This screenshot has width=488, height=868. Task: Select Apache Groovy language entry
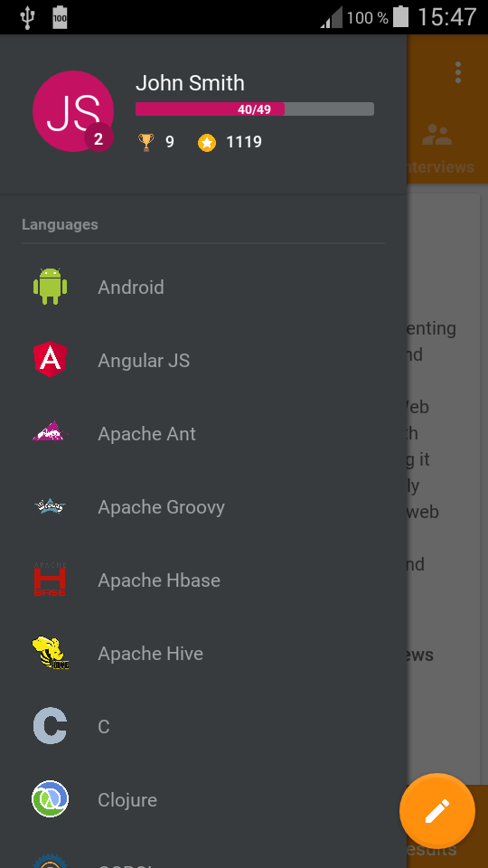click(x=203, y=506)
